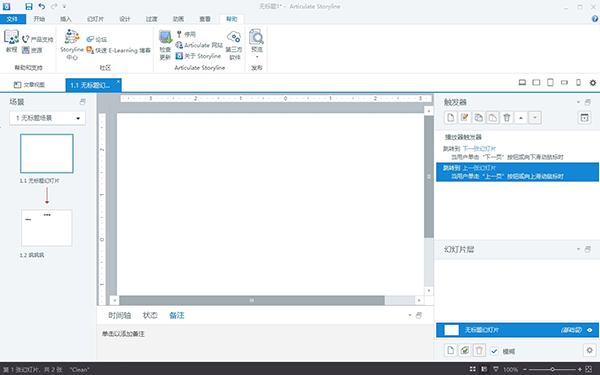Open the quick access toolbar customize arrow
This screenshot has height=375, width=600.
click(64, 7)
